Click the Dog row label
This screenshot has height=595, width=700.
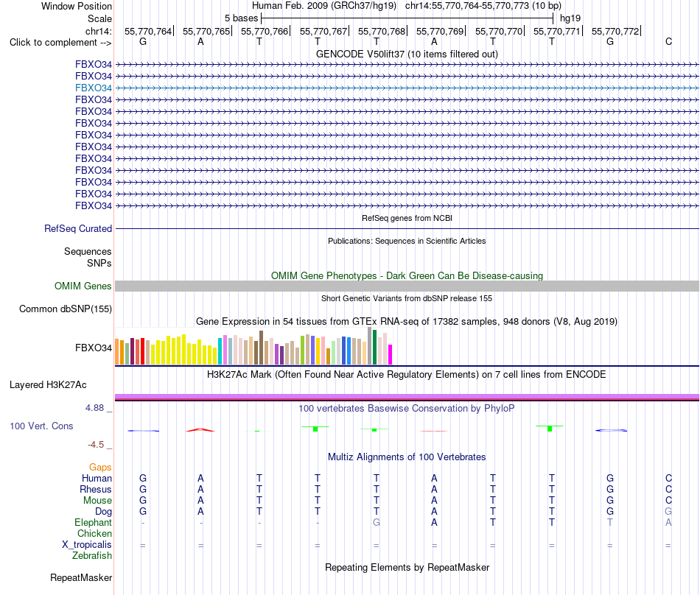[103, 512]
